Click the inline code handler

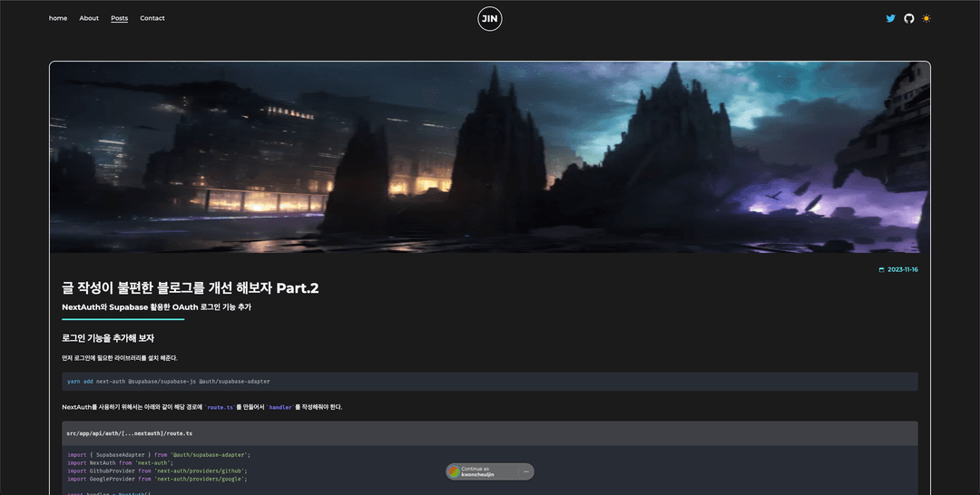(x=280, y=407)
